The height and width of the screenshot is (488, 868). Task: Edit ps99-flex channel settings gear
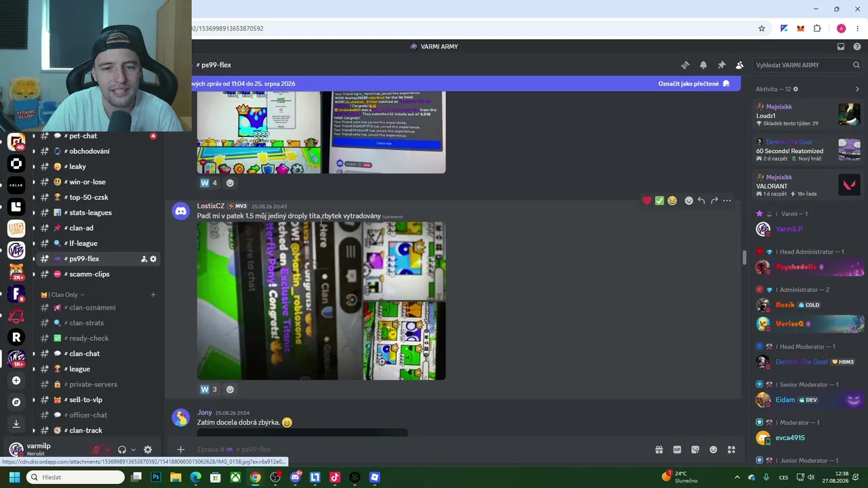[153, 259]
